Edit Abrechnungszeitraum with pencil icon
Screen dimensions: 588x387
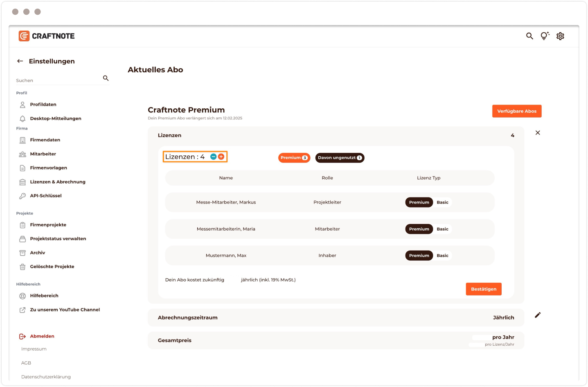538,315
